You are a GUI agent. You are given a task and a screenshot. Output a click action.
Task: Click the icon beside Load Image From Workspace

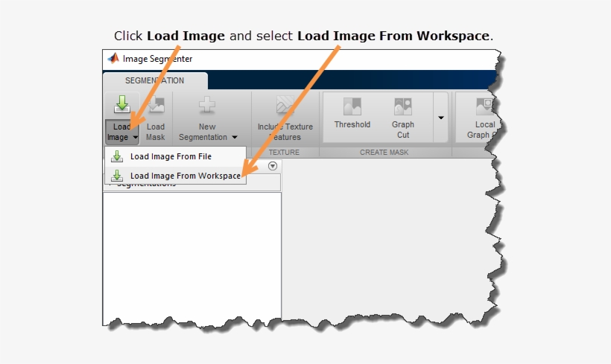117,176
